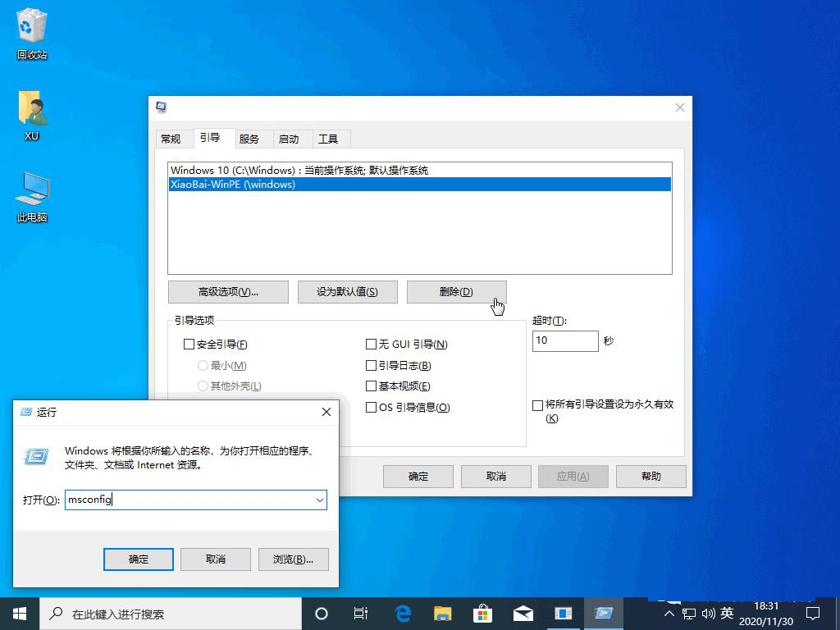Click 设为默认值(S) set as default button
The image size is (840, 630).
(x=347, y=292)
